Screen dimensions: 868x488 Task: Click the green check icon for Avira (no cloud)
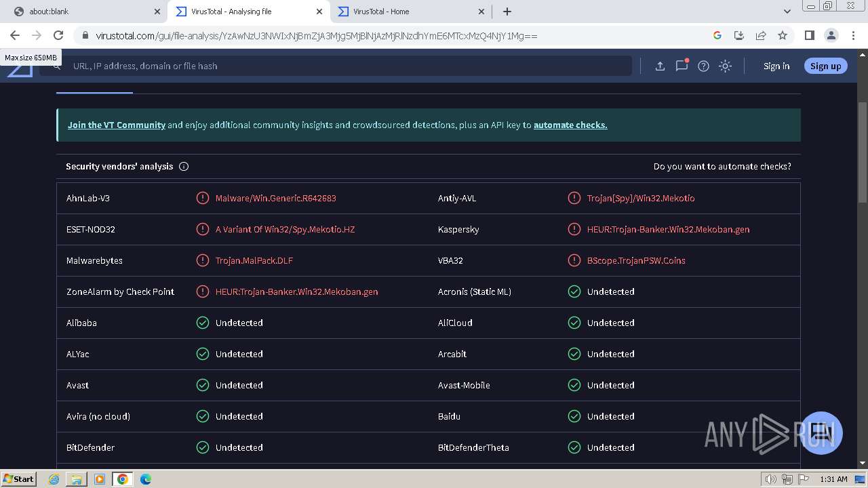point(203,416)
